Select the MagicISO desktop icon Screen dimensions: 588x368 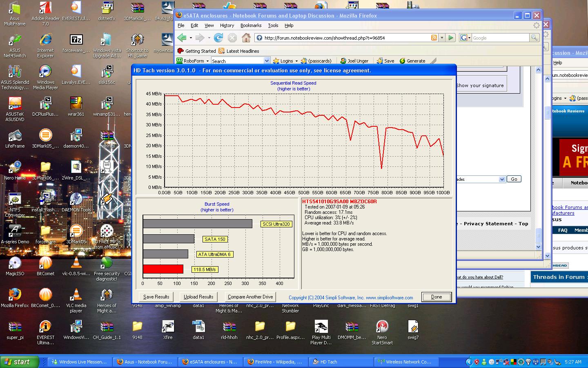tap(15, 266)
